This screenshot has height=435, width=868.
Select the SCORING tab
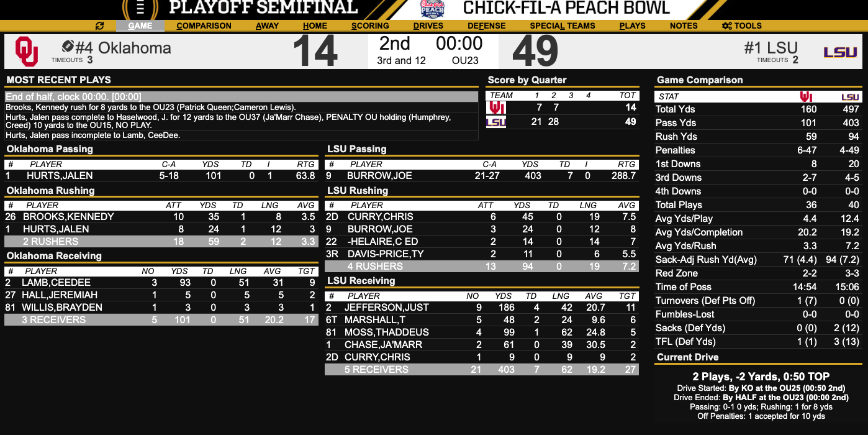pos(369,25)
